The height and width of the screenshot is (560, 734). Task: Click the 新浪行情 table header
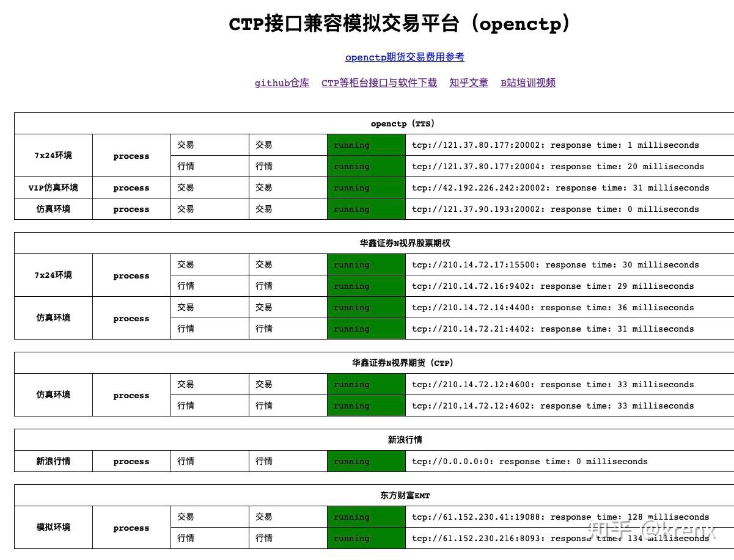pos(405,440)
